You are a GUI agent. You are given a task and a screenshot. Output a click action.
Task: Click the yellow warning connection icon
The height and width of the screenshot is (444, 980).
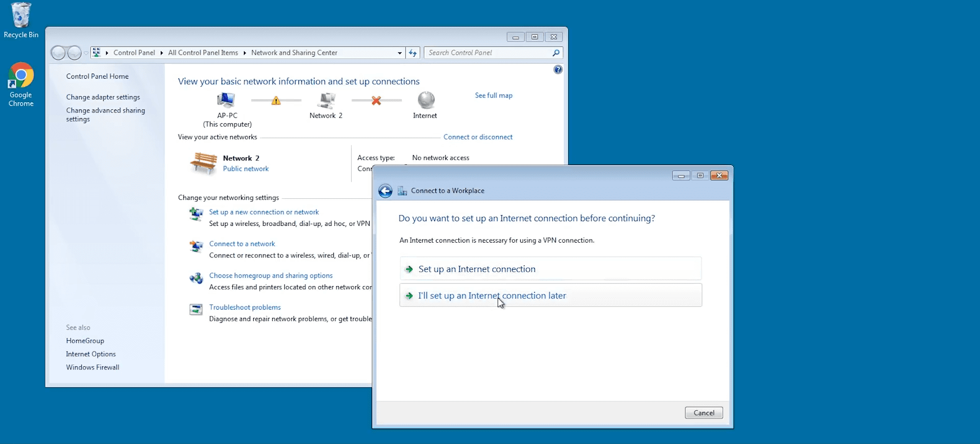[x=276, y=101]
